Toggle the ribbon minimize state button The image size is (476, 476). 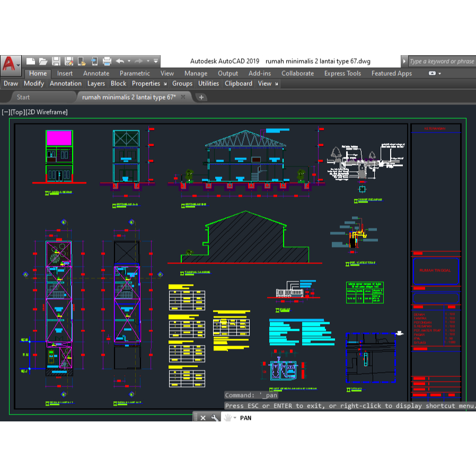[x=433, y=74]
